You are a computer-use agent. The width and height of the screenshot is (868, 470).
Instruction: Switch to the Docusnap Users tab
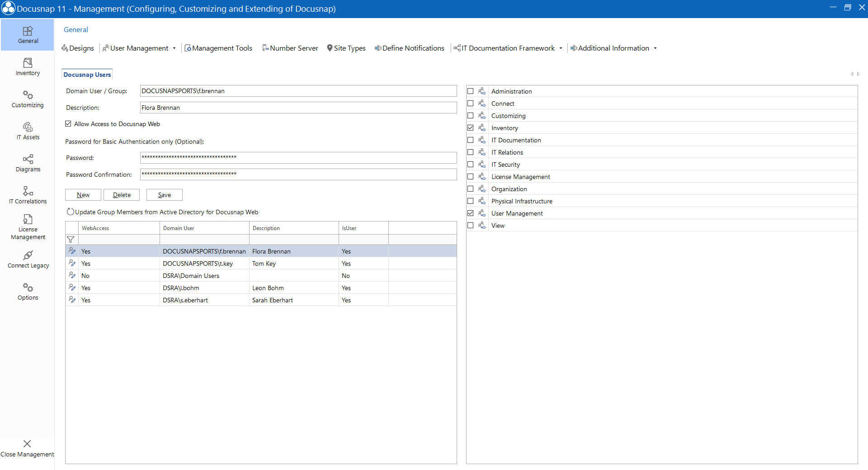pos(86,74)
